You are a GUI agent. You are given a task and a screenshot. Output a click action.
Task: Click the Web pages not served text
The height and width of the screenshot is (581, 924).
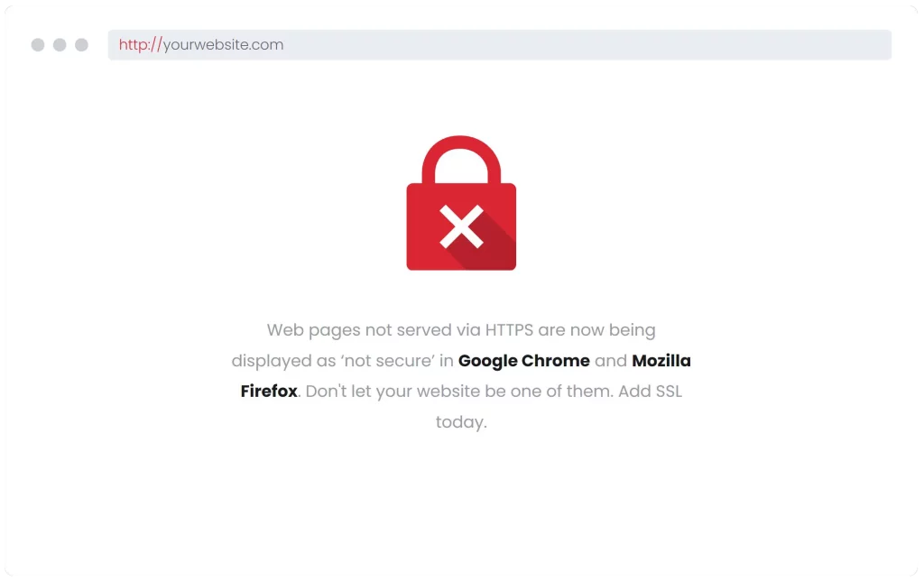374,330
